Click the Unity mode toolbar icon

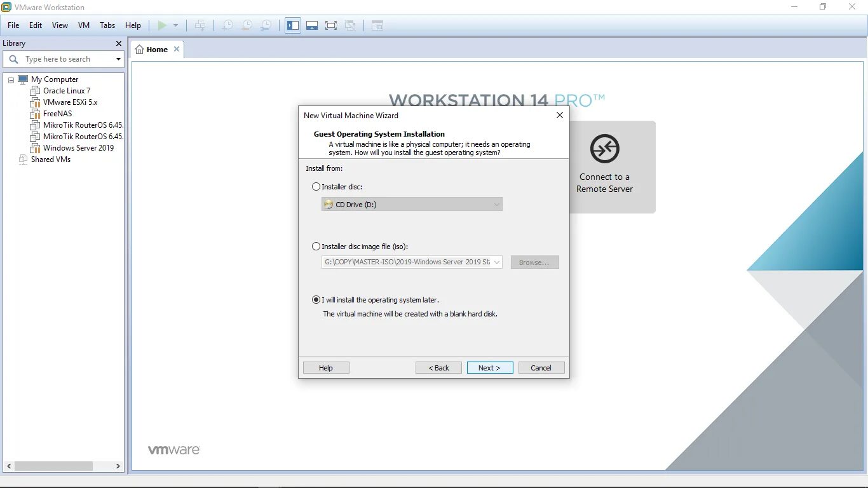coord(350,25)
